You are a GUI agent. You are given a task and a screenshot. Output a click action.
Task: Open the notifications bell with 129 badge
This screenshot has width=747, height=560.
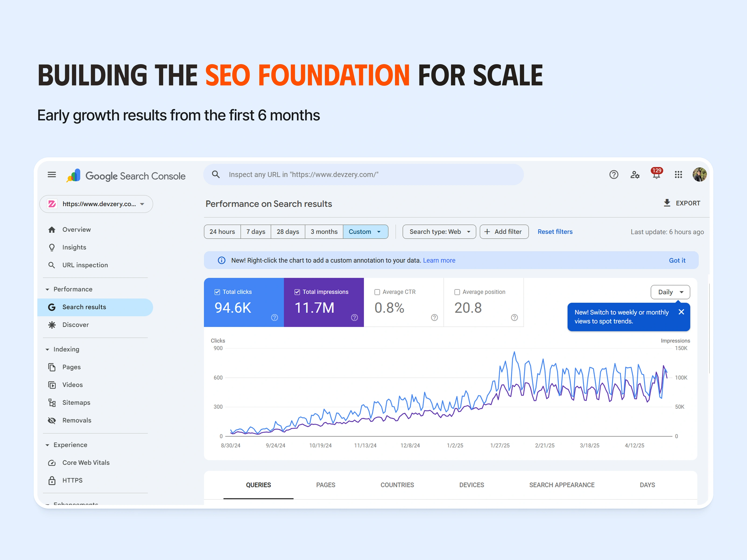click(656, 174)
